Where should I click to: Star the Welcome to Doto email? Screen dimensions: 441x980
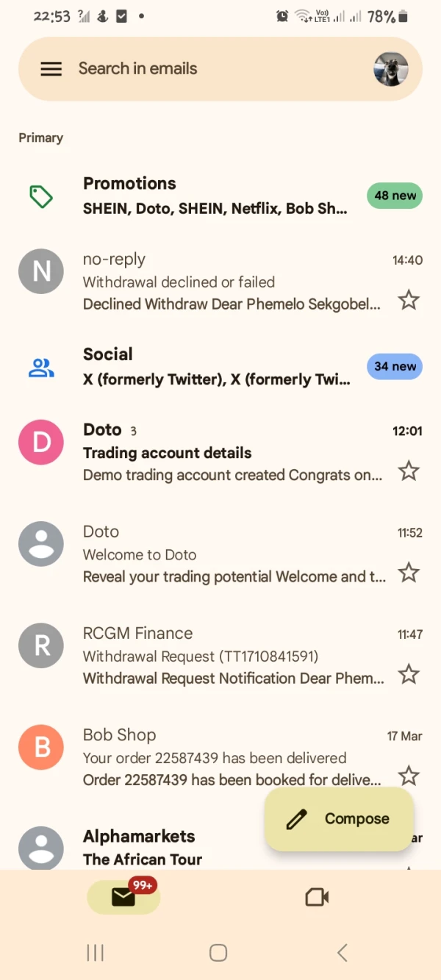coord(409,573)
